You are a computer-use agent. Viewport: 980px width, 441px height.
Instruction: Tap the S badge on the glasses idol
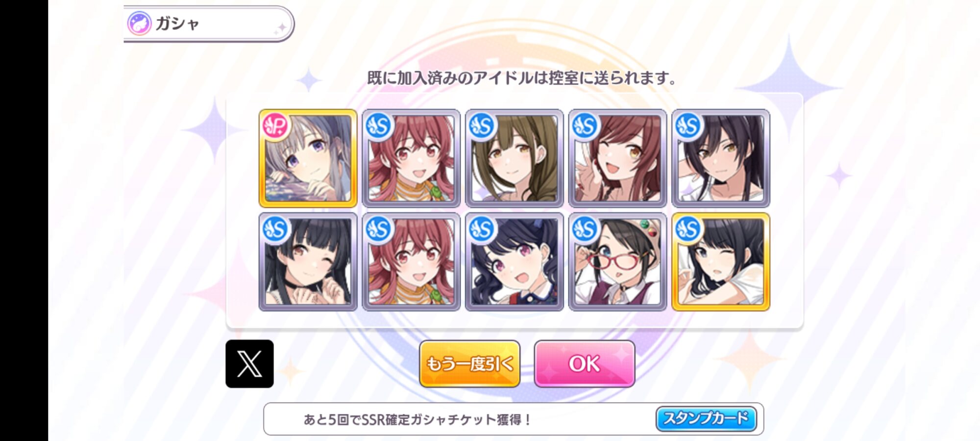pyautogui.click(x=585, y=229)
